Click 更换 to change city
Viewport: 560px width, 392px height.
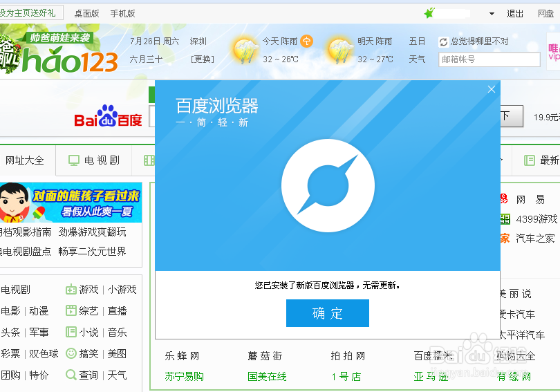pos(203,59)
